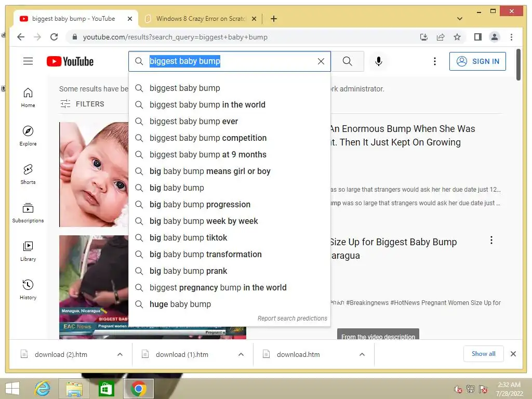Click the magnifier search button
The width and height of the screenshot is (532, 399).
347,61
